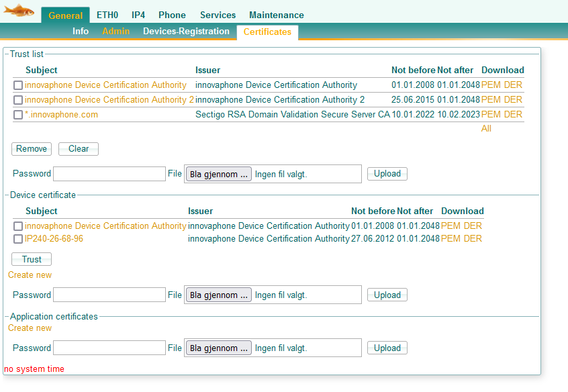Click the Clear button

(x=79, y=149)
